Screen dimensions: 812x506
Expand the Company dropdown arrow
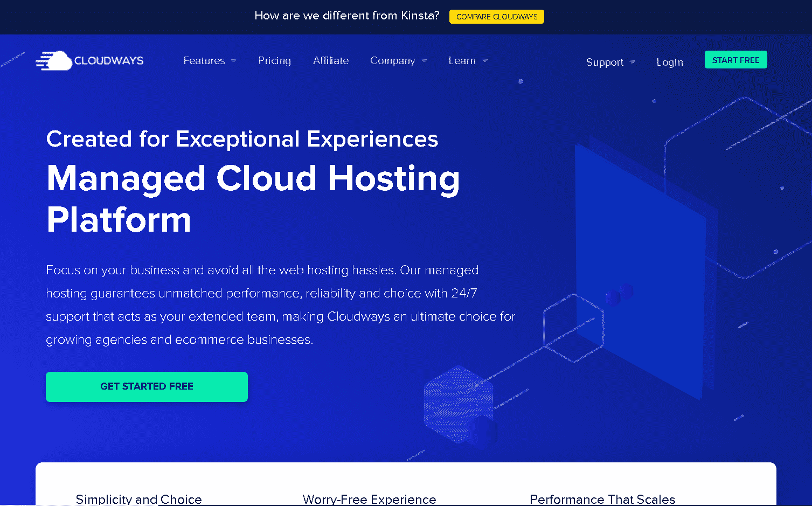tap(424, 61)
